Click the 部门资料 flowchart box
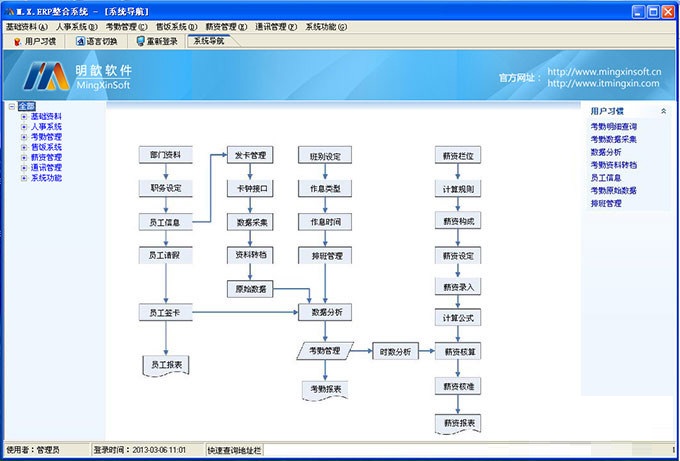This screenshot has height=461, width=680. point(165,155)
